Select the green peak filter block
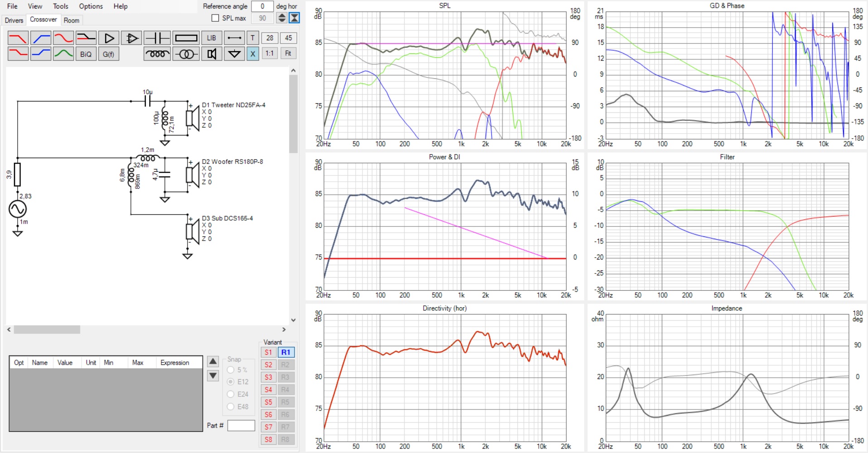 (x=63, y=54)
